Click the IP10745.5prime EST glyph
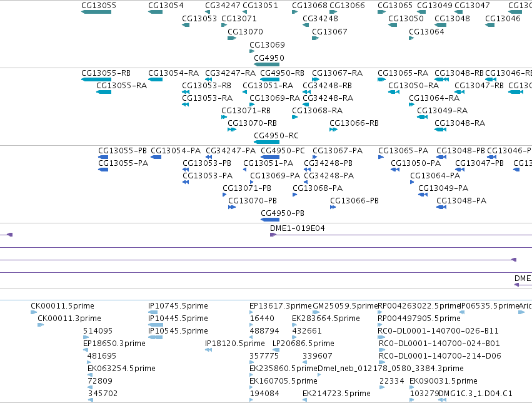The width and height of the screenshot is (532, 403). (x=153, y=312)
